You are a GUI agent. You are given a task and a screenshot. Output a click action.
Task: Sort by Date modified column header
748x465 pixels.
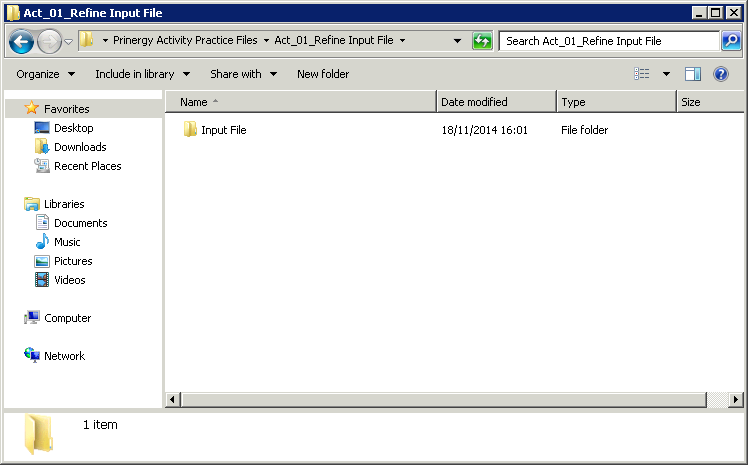[496, 102]
